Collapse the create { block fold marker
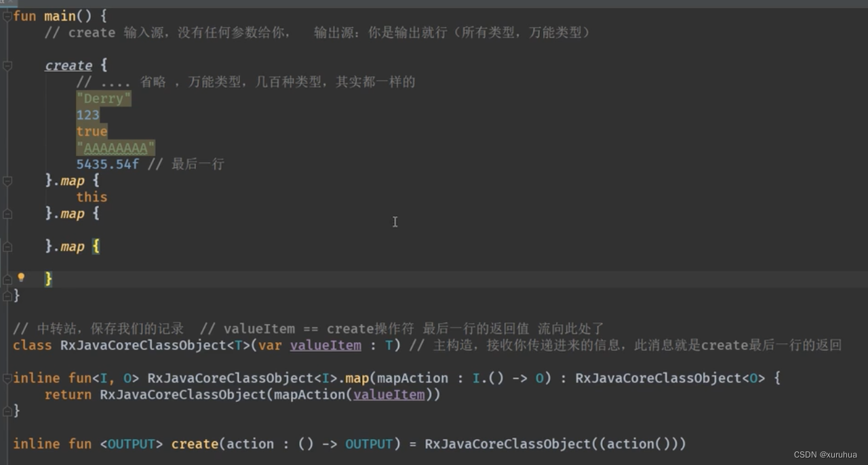The width and height of the screenshot is (868, 465). 7,66
